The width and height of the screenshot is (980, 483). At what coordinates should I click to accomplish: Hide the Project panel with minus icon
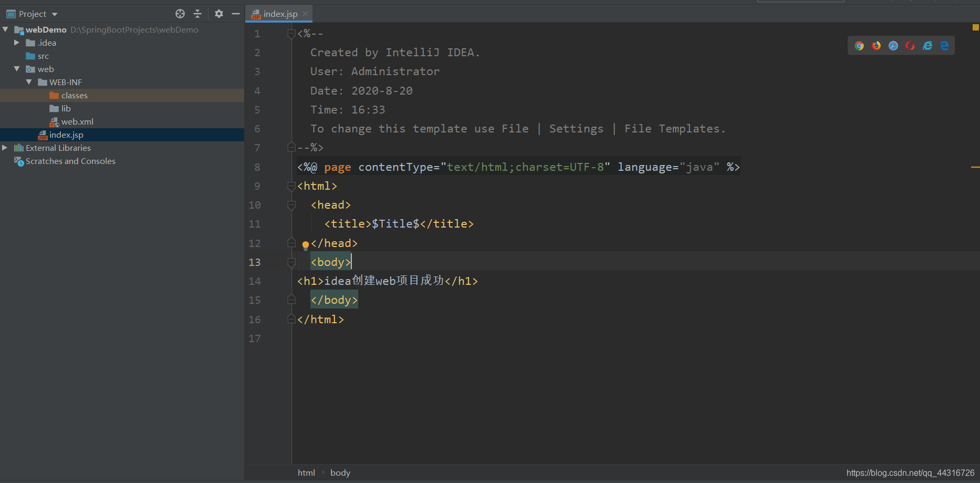[236, 14]
